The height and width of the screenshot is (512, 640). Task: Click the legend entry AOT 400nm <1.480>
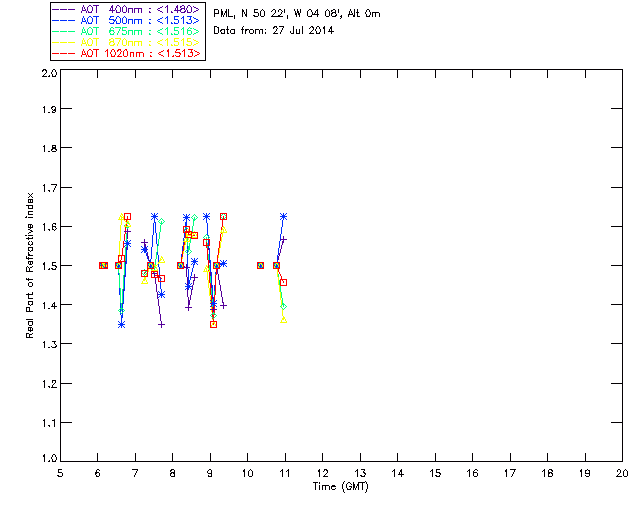[127, 9]
